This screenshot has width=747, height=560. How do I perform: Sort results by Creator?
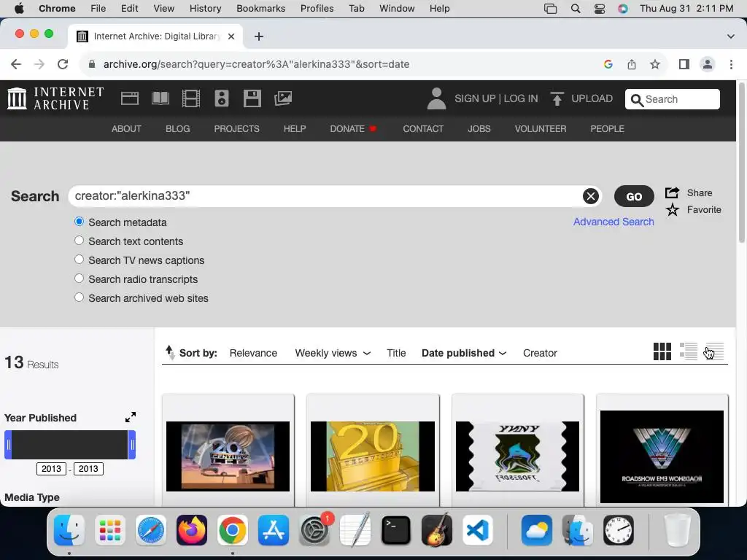541,353
